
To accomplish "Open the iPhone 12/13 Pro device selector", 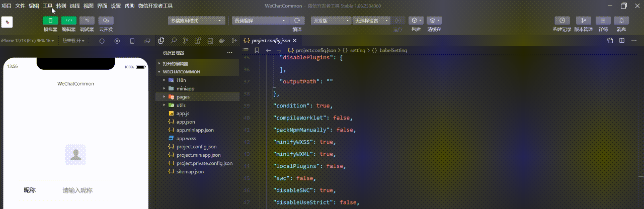I will click(x=27, y=41).
